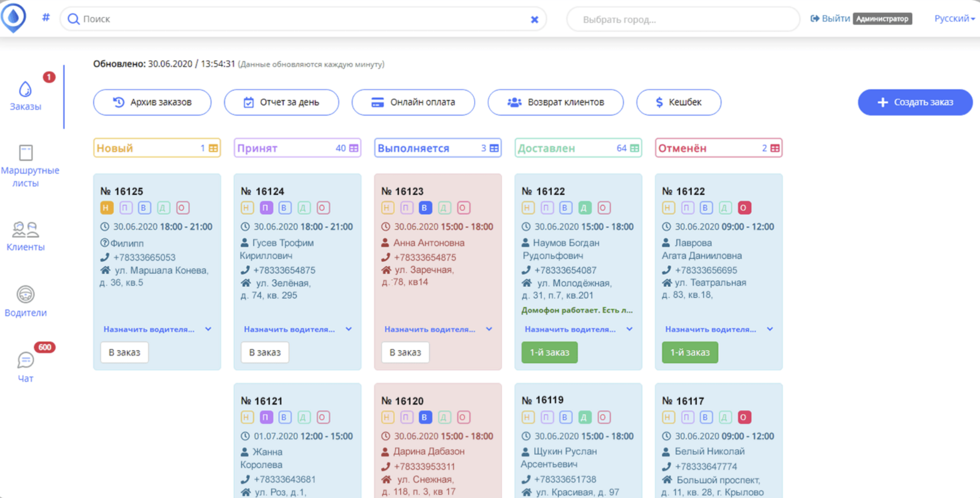Open Чат in the sidebar
This screenshot has width=980, height=498.
click(25, 367)
